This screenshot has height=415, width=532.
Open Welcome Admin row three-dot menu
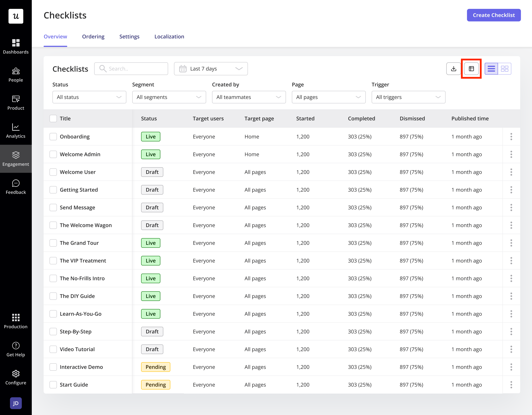[x=511, y=154]
